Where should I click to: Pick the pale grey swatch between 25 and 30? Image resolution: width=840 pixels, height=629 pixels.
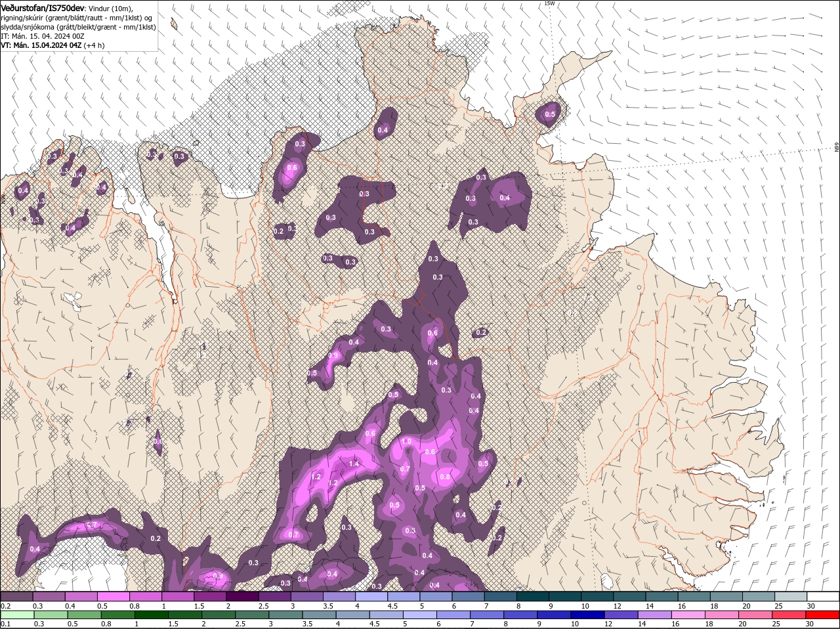pyautogui.click(x=791, y=596)
